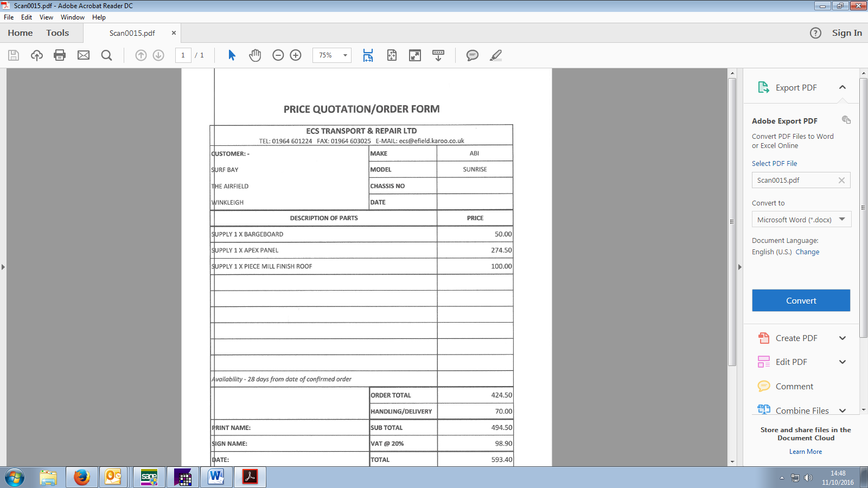Switch to the Home tab
This screenshot has height=488, width=868.
click(20, 33)
